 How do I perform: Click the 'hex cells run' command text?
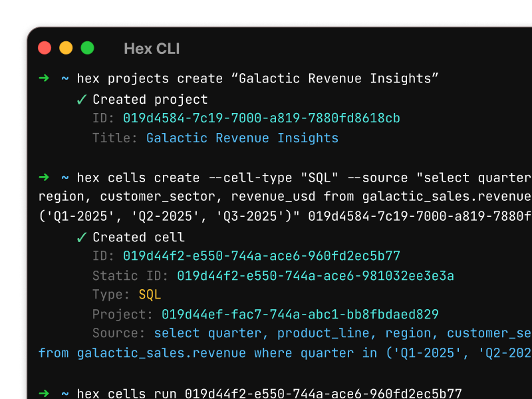[x=126, y=394]
